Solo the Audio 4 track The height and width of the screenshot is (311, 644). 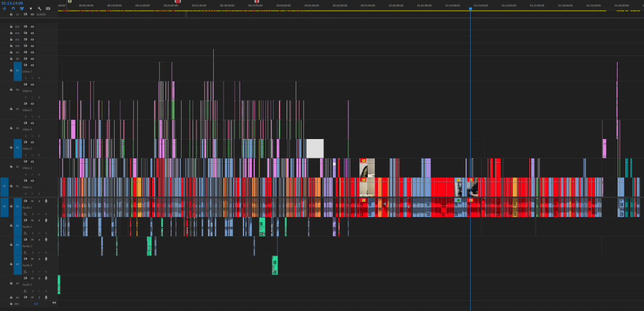(x=39, y=259)
